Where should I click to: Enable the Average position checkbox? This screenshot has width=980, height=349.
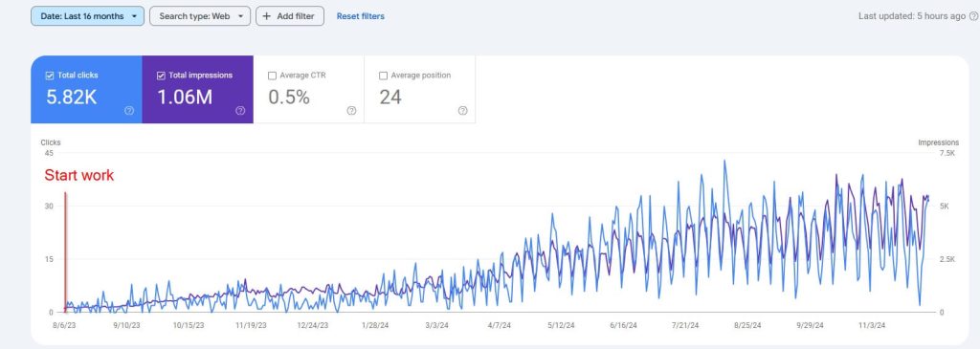pyautogui.click(x=383, y=76)
